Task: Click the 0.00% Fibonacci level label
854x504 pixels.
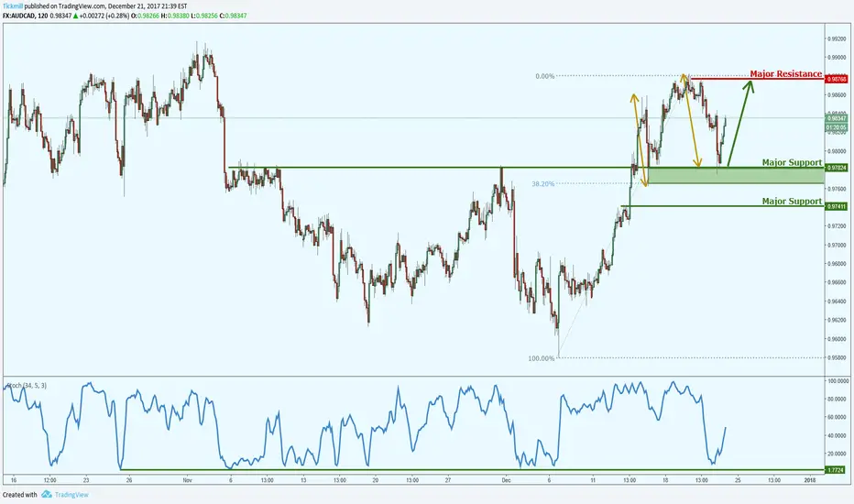Action: point(544,76)
